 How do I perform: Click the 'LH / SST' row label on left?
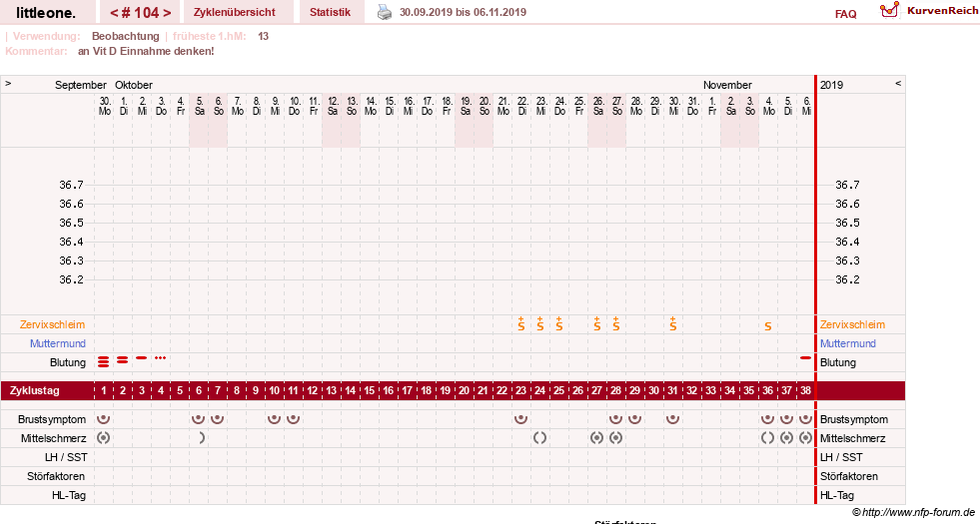[x=66, y=457]
